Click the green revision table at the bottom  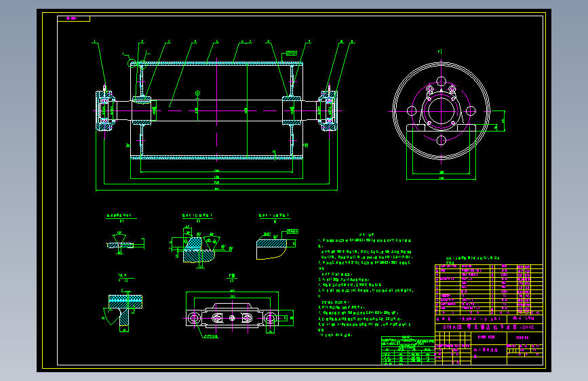coord(408,350)
